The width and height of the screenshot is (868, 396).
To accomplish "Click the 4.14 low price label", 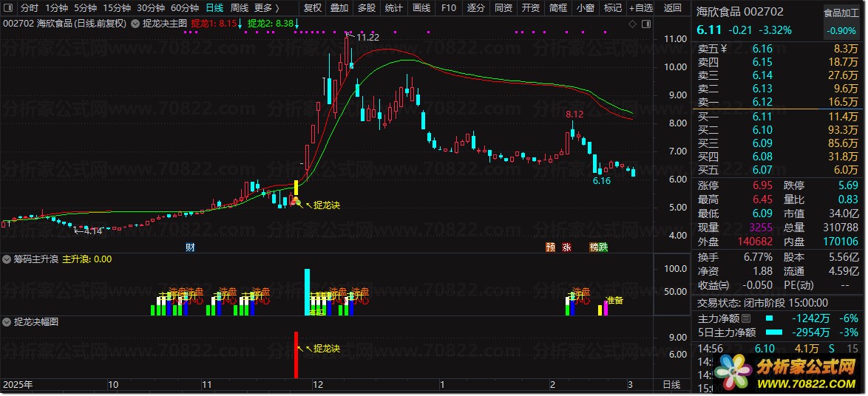I will [x=92, y=231].
